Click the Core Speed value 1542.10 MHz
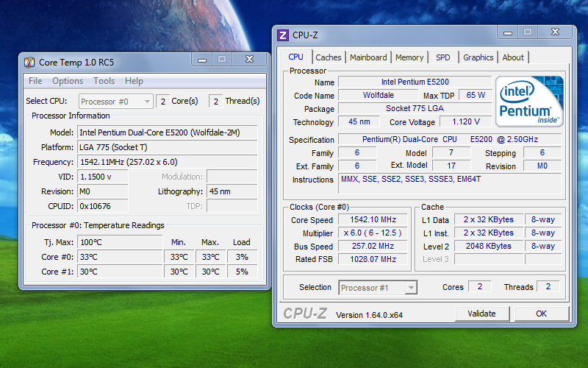Screen dimensions: 588x368 373,219
